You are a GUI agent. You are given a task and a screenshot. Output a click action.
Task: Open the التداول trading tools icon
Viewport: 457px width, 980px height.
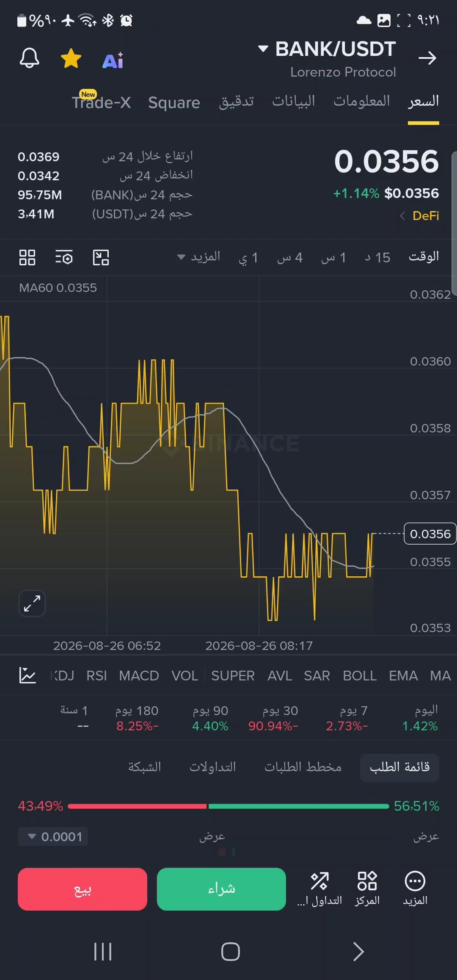point(319,888)
